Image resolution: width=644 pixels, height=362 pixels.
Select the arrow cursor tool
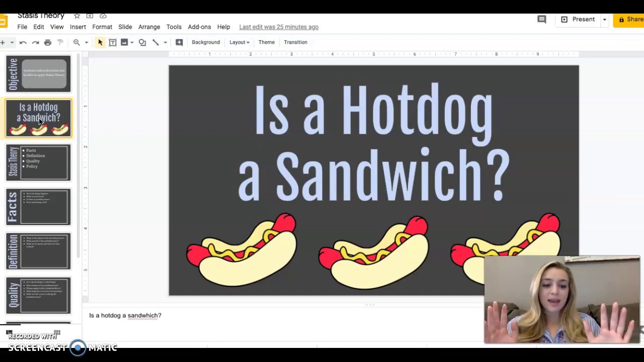coord(100,42)
